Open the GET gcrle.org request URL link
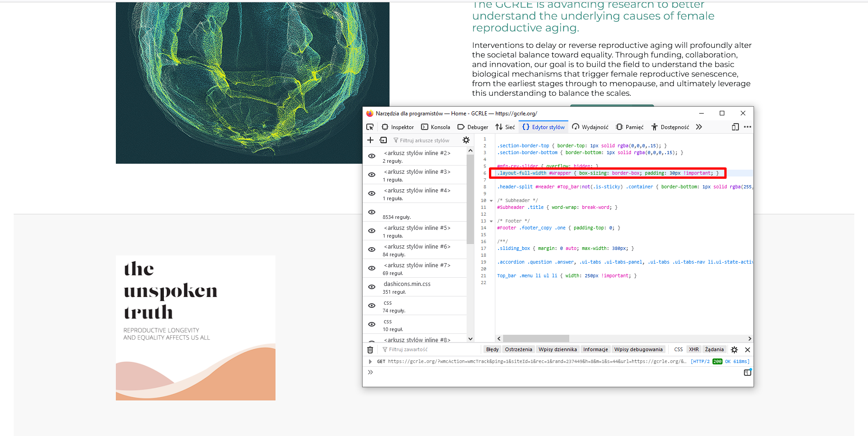868x436 pixels. [x=537, y=362]
